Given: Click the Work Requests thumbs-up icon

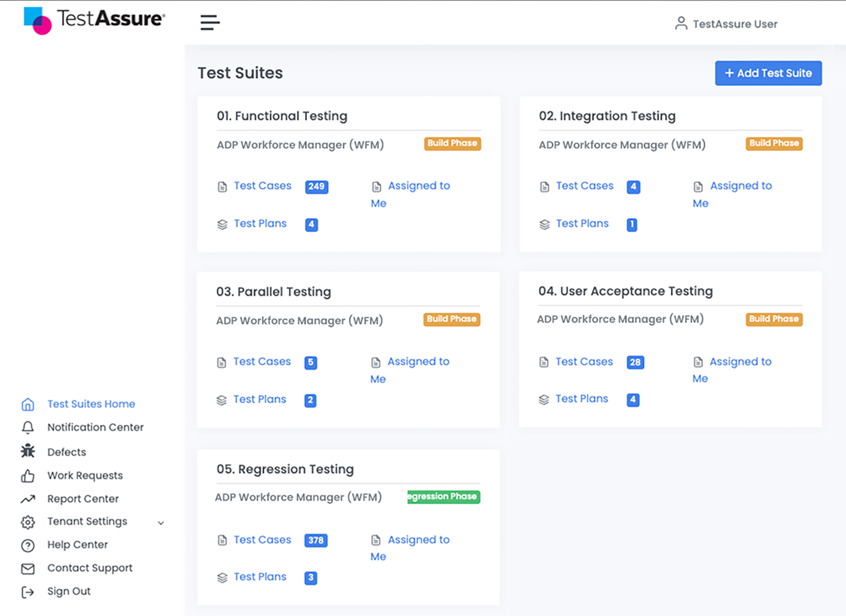Looking at the screenshot, I should (x=28, y=476).
